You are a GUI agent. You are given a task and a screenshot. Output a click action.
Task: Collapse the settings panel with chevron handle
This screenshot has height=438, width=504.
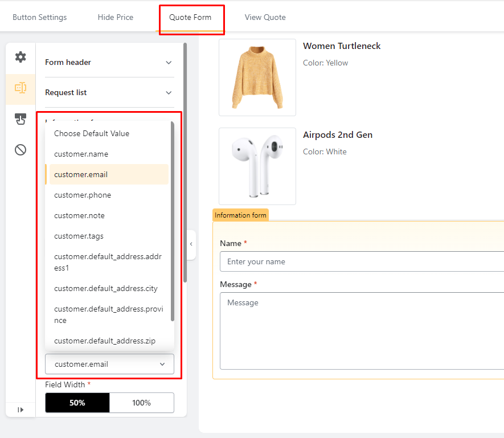pos(191,244)
